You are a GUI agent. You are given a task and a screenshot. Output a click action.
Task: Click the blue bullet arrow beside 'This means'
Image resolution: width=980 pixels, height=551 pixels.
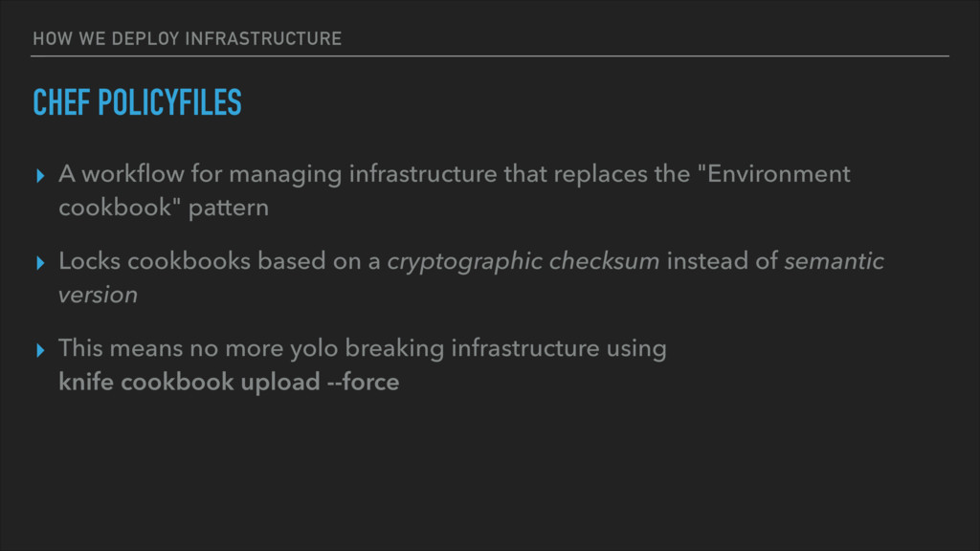(40, 350)
